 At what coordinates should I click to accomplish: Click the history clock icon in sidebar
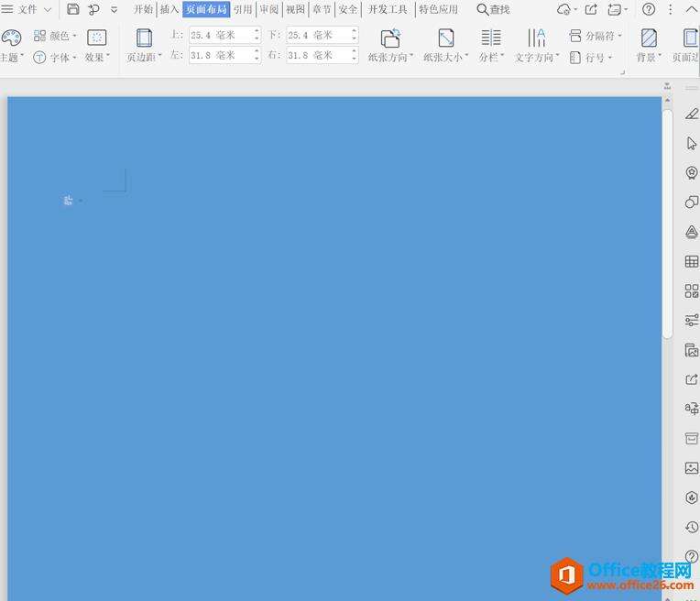(x=691, y=527)
